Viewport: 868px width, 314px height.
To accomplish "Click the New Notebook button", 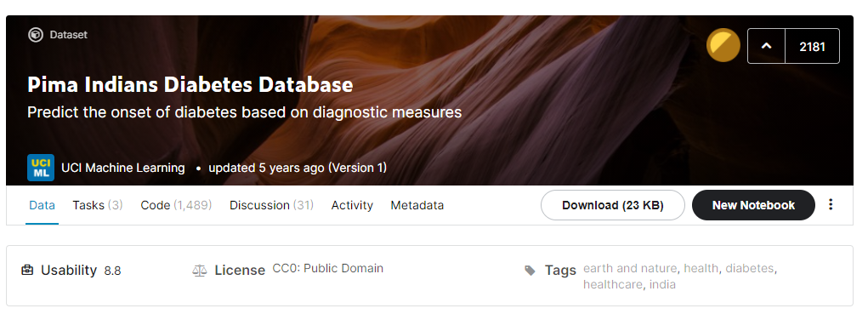I will pos(753,205).
